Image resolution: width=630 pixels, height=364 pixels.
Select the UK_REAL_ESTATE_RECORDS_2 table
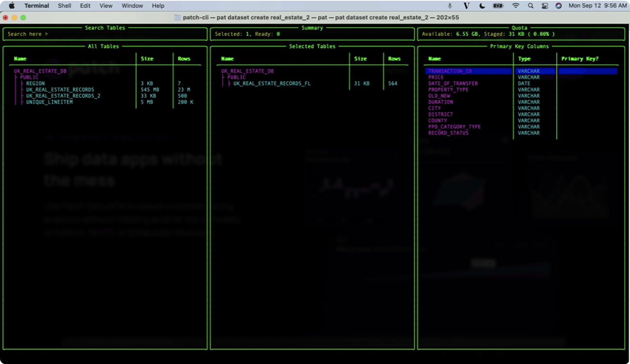coord(63,96)
